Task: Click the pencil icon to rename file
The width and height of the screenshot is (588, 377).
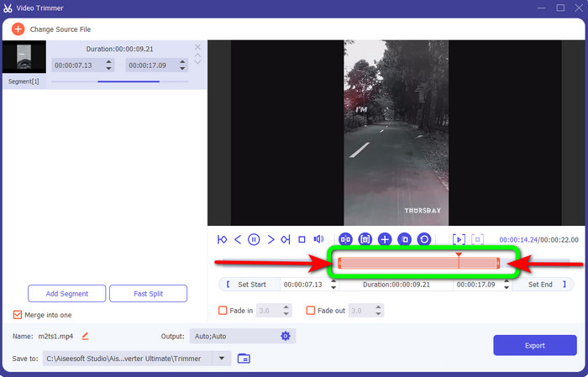Action: pos(85,336)
